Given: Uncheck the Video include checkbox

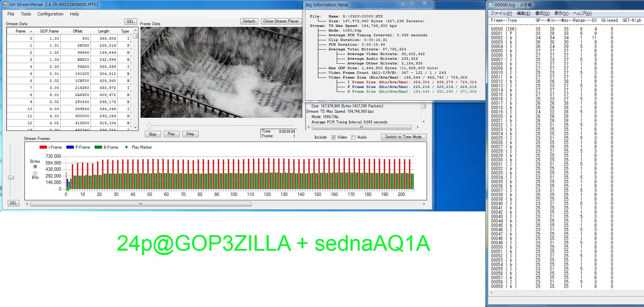Looking at the screenshot, I should coord(333,137).
